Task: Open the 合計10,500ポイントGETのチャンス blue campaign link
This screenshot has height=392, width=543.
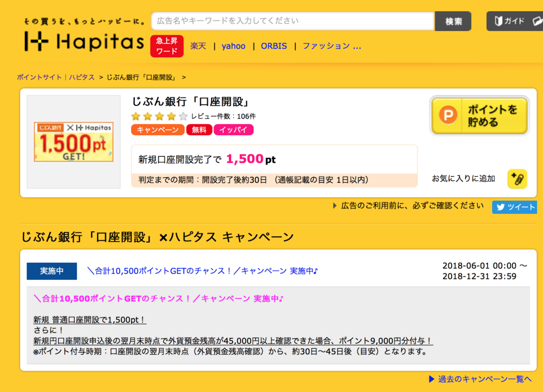Action: 202,271
